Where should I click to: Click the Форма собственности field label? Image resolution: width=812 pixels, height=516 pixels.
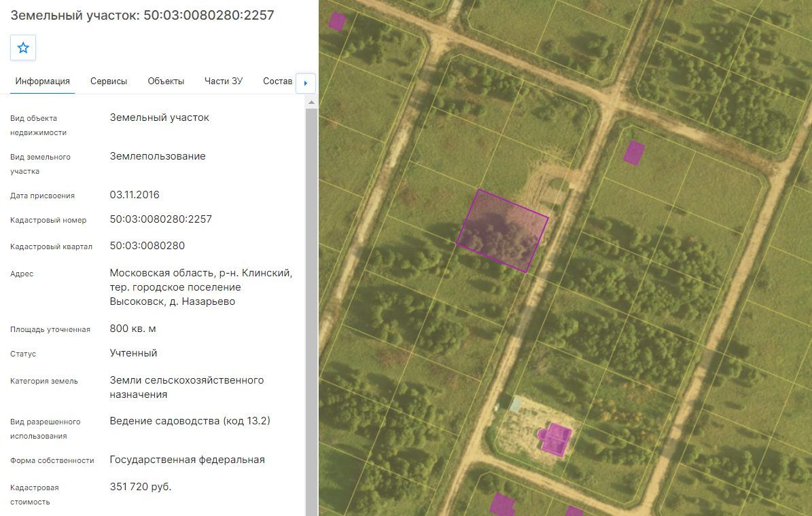click(x=52, y=460)
